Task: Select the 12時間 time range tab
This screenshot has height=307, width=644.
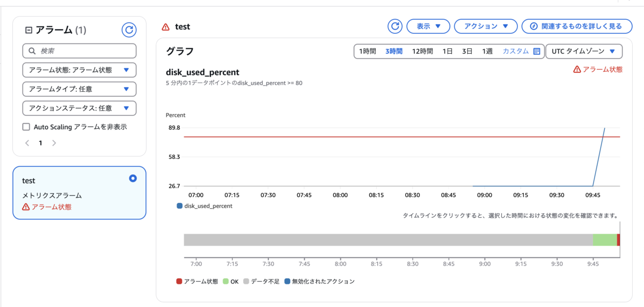Action: coord(422,52)
